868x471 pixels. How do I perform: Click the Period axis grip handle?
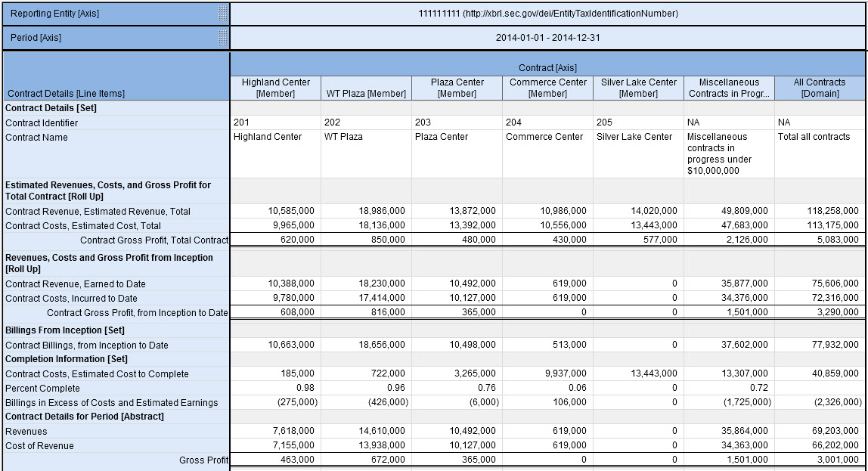pyautogui.click(x=222, y=38)
